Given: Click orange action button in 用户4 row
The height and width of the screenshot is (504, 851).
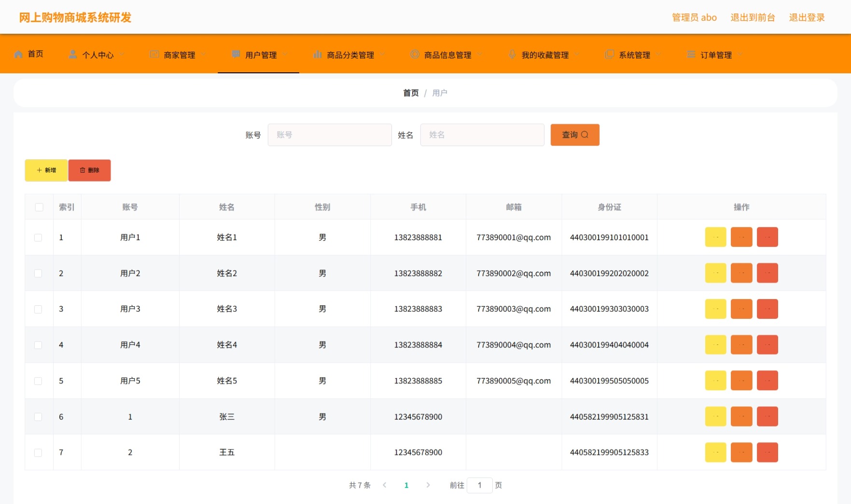Looking at the screenshot, I should tap(741, 345).
